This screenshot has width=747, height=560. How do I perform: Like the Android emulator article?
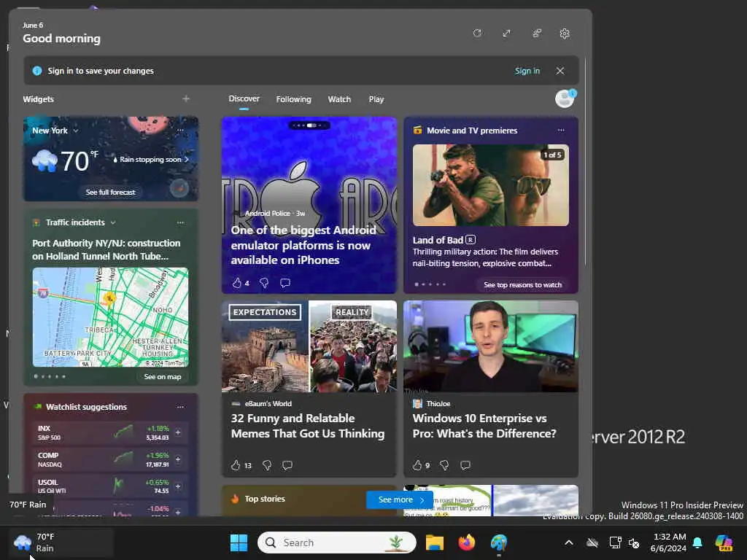coord(237,283)
